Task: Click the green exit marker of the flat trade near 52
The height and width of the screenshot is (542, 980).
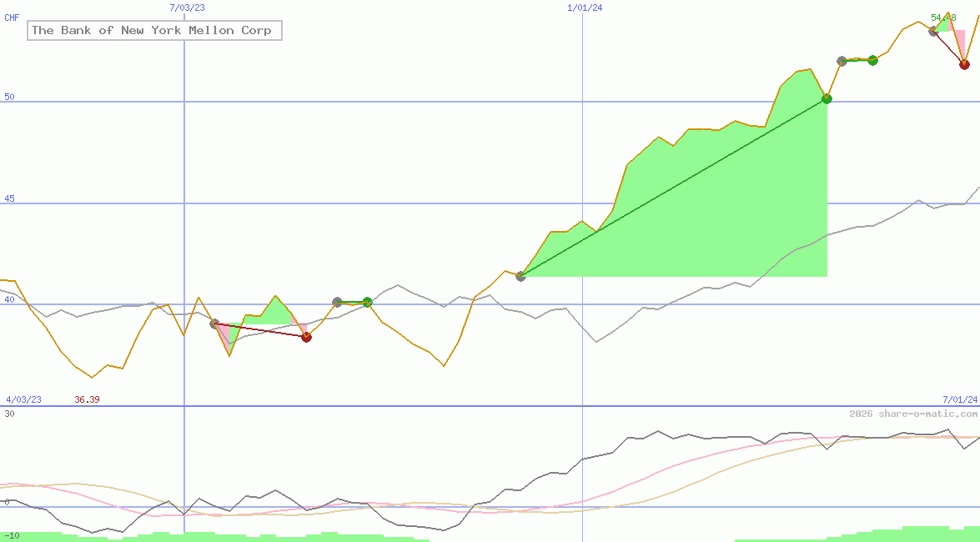Action: pyautogui.click(x=872, y=60)
